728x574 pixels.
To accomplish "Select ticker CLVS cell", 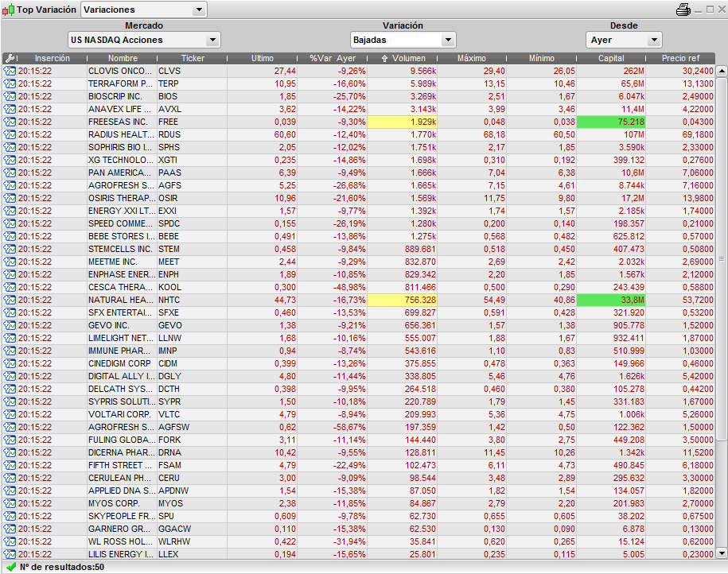I will tap(193, 71).
